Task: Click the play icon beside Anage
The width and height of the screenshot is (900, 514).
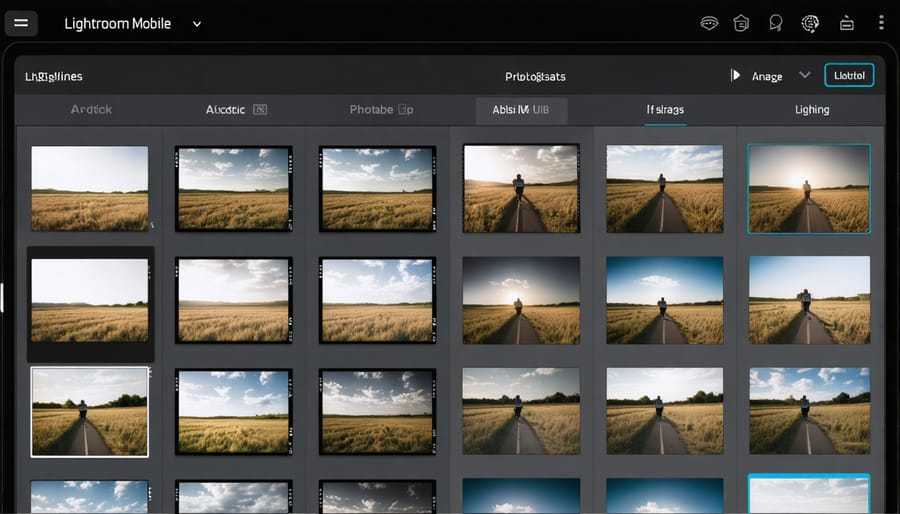Action: tap(735, 75)
